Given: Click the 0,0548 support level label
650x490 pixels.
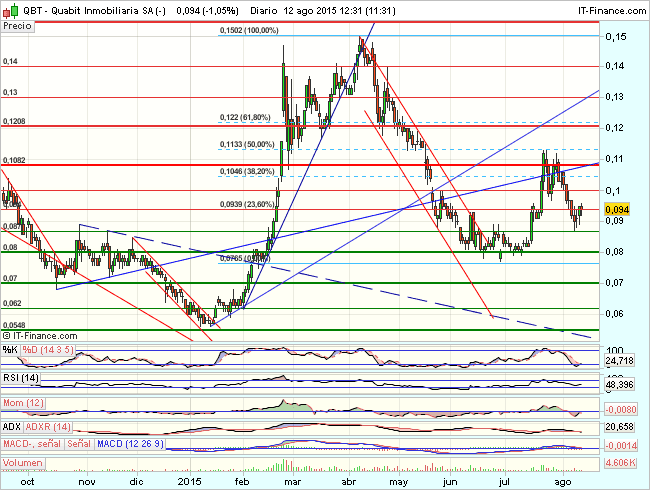Looking at the screenshot, I should (14, 325).
